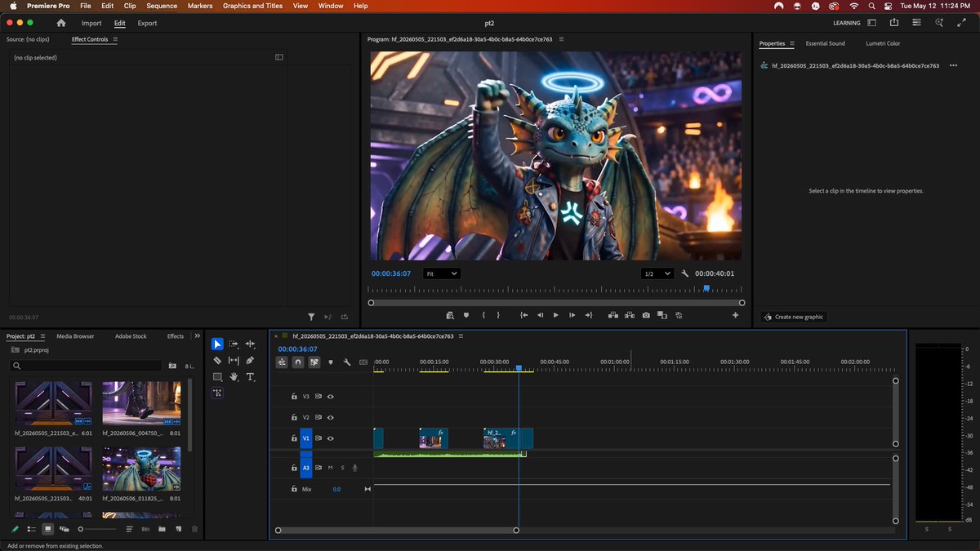Open Program monitor button editor plus
The image size is (980, 551).
coord(735,315)
